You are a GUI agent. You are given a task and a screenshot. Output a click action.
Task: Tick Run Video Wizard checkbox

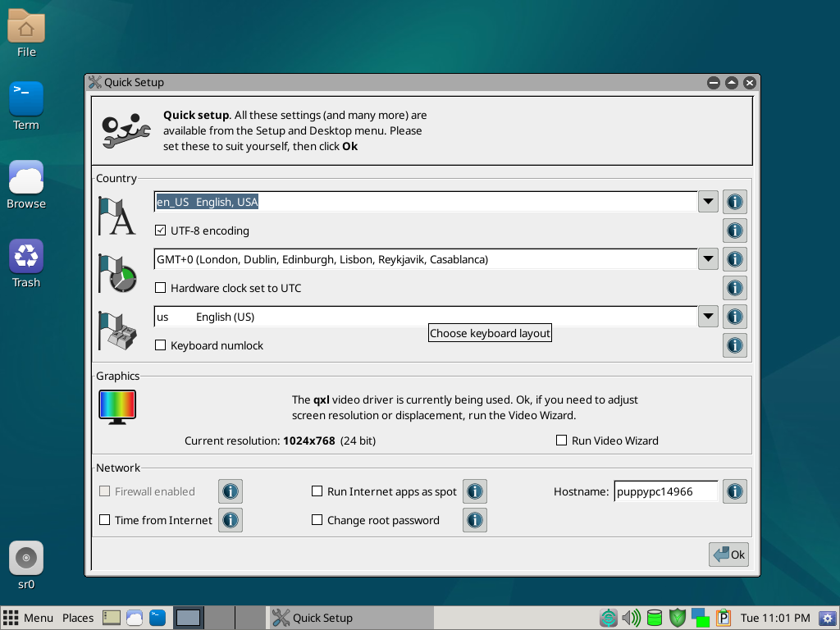(x=561, y=441)
